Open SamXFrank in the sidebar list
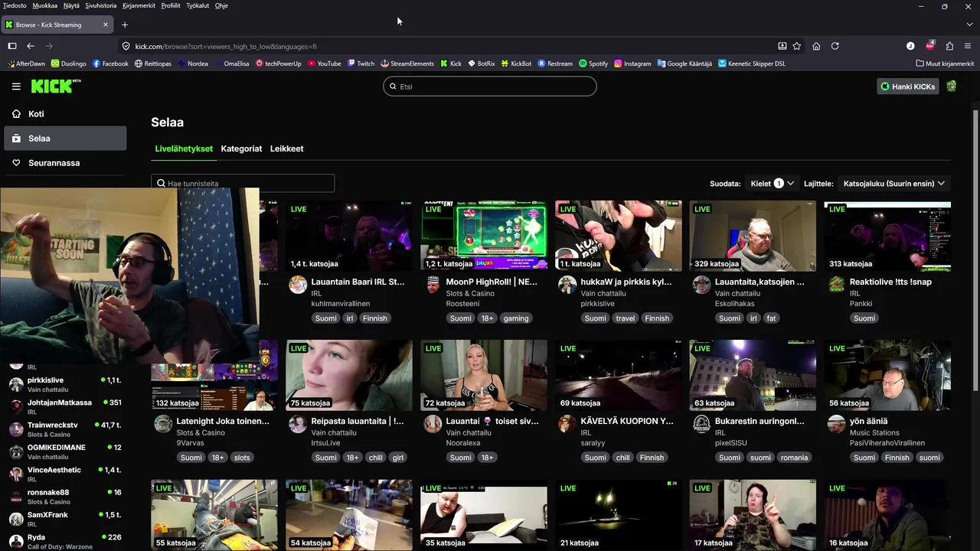This screenshot has width=980, height=551. click(x=65, y=519)
